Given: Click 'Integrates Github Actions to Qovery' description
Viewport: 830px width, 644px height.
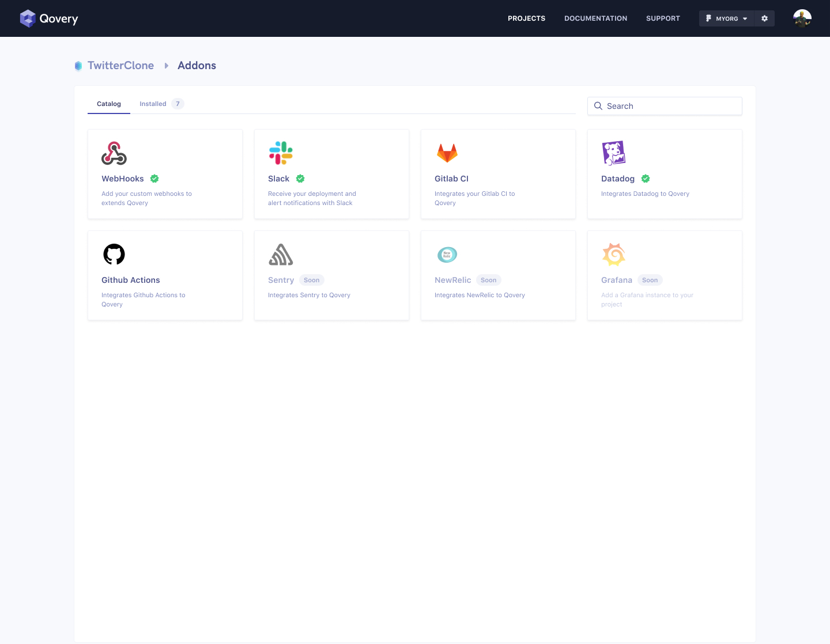Looking at the screenshot, I should pos(144,300).
